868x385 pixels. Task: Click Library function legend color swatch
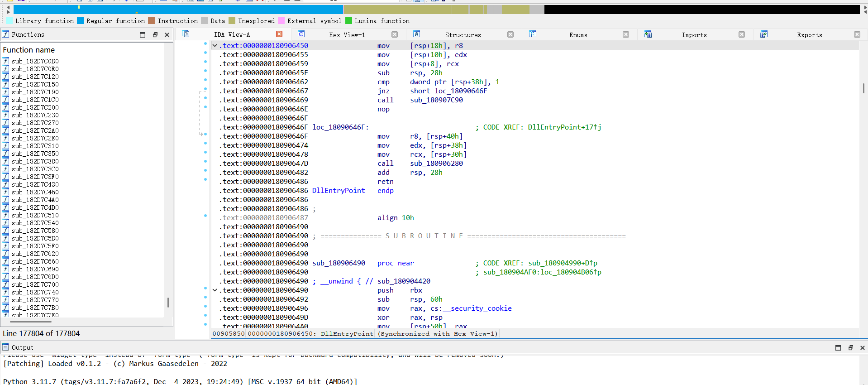[x=10, y=20]
